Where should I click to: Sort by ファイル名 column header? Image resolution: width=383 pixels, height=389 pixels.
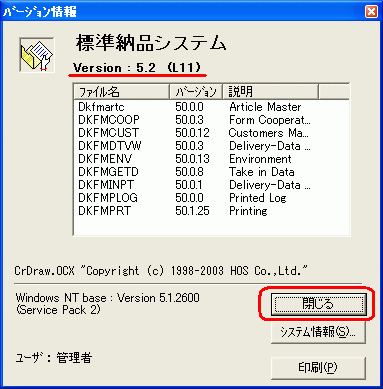coord(122,92)
